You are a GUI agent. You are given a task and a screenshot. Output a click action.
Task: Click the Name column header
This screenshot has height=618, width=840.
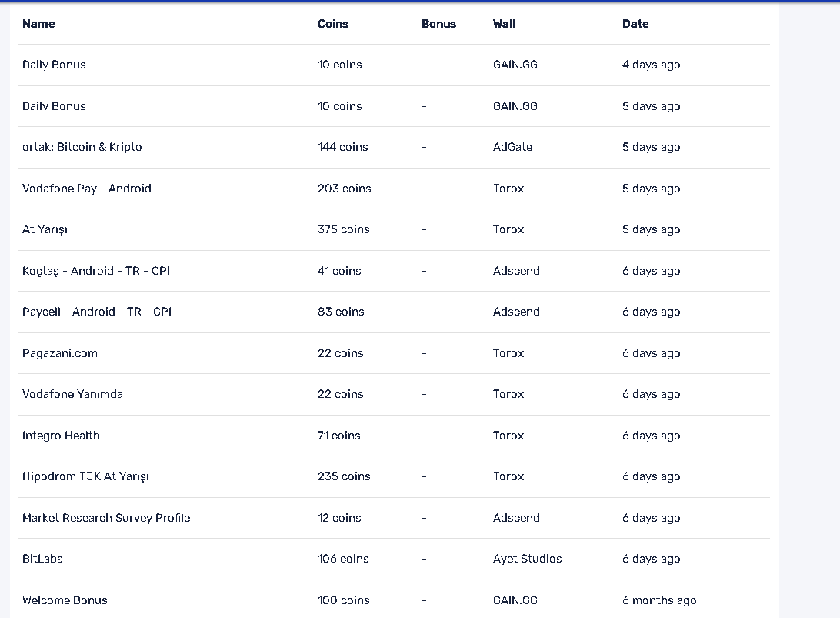click(38, 24)
